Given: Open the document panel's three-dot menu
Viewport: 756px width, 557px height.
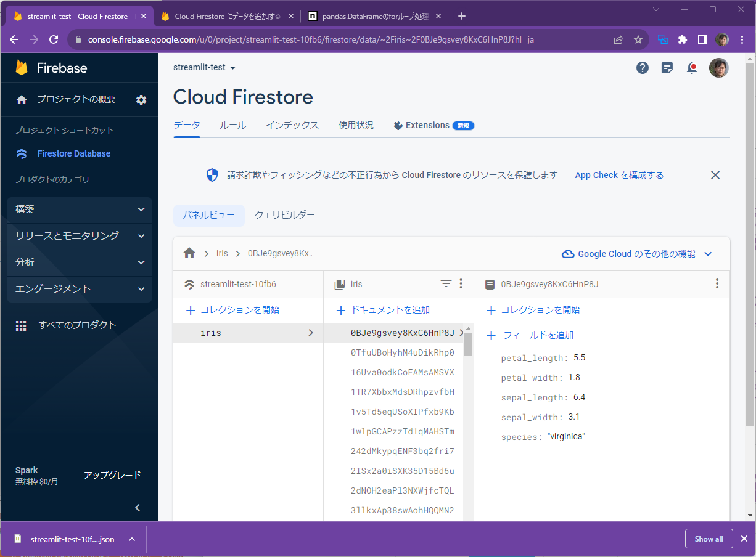Looking at the screenshot, I should point(717,283).
